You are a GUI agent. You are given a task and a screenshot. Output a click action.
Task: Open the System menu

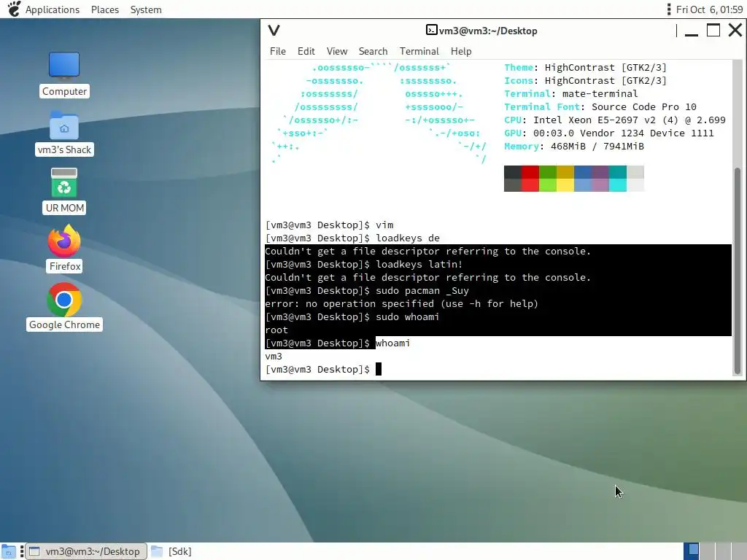[146, 9]
